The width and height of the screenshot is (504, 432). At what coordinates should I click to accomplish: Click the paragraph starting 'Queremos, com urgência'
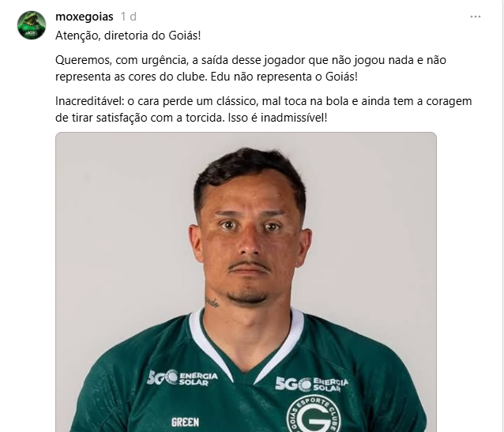[x=250, y=68]
